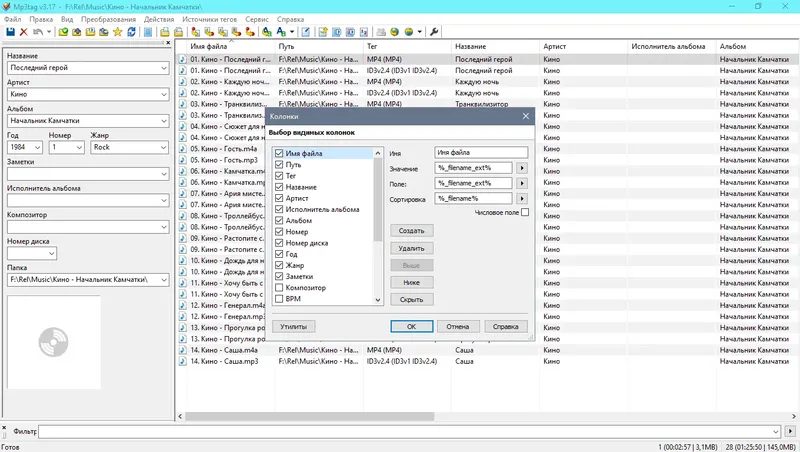800x452 pixels.
Task: Click the Утилиты button
Action: tap(293, 327)
